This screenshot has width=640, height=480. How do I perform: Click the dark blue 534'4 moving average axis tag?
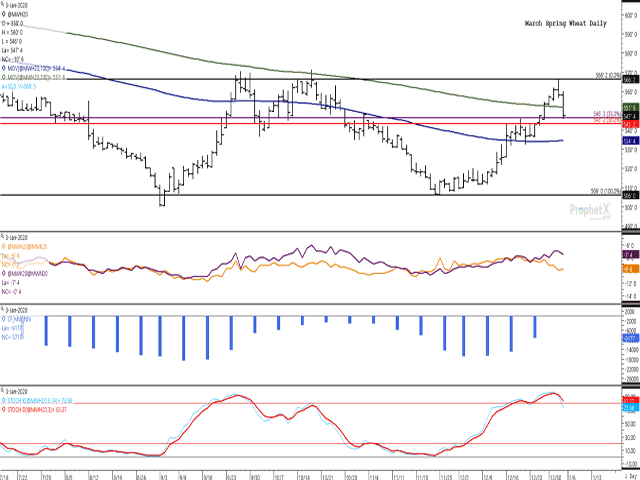pos(630,141)
